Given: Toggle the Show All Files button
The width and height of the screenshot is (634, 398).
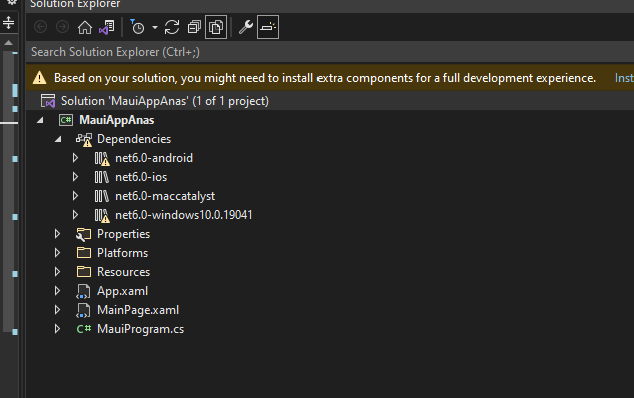Looking at the screenshot, I should point(216,28).
